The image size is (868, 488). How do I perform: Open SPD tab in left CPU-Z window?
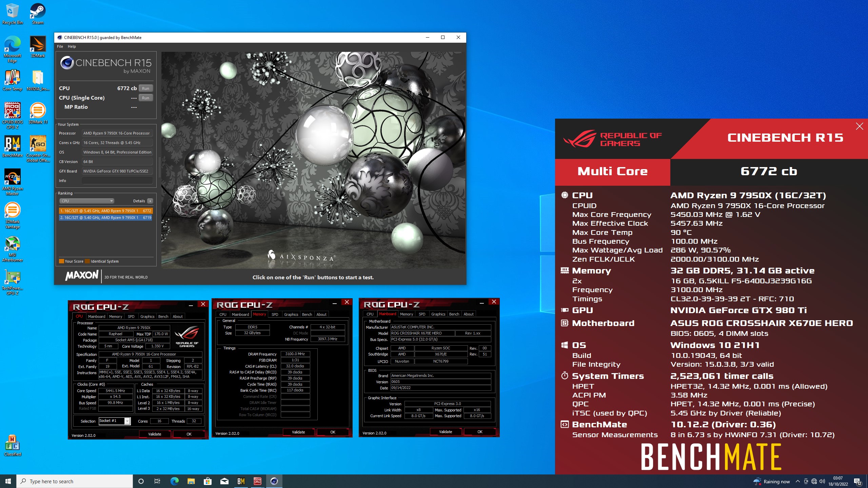(x=131, y=316)
